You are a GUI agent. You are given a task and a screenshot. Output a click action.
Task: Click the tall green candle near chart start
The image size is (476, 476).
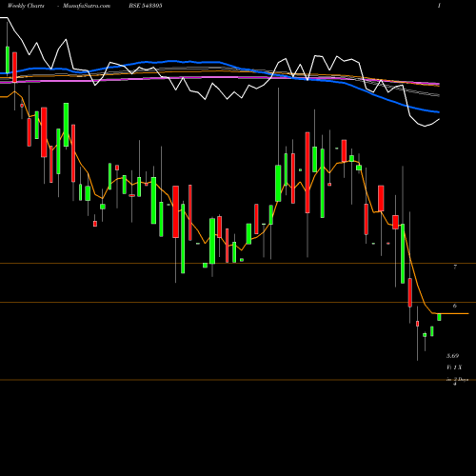(x=66, y=125)
